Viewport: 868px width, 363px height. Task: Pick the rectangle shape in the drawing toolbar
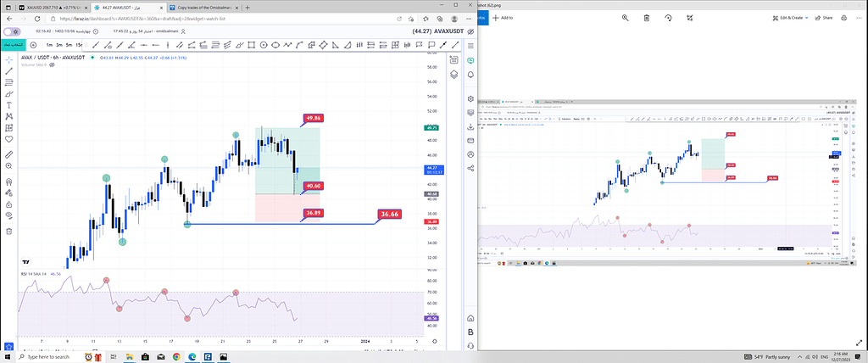[x=251, y=46]
